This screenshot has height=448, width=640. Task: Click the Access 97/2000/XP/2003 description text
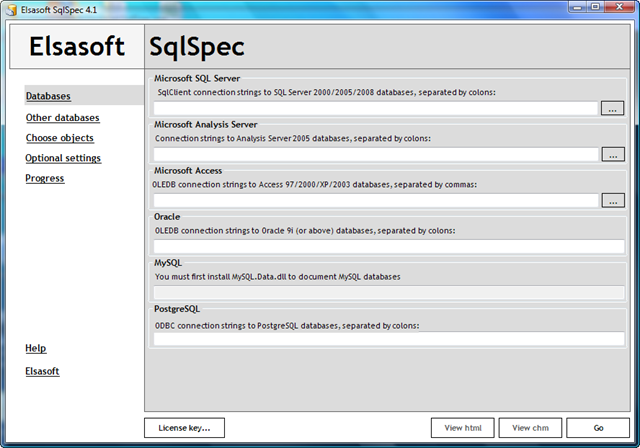314,184
